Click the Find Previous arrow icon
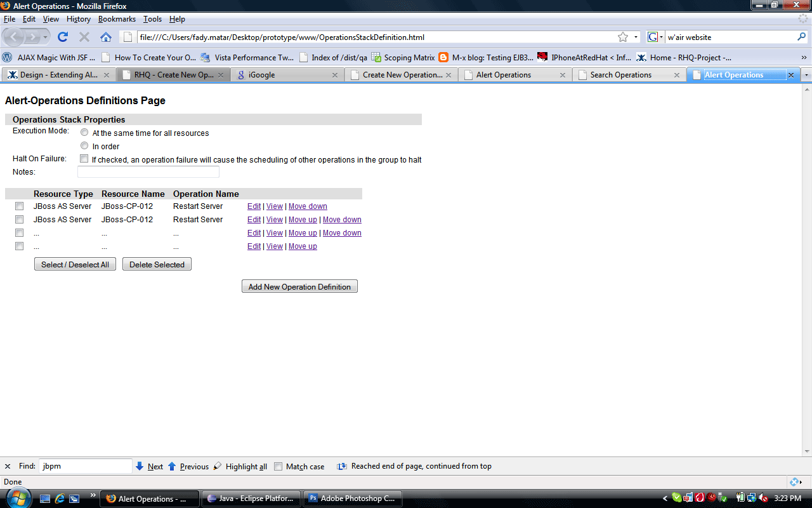The image size is (812, 508). [171, 466]
